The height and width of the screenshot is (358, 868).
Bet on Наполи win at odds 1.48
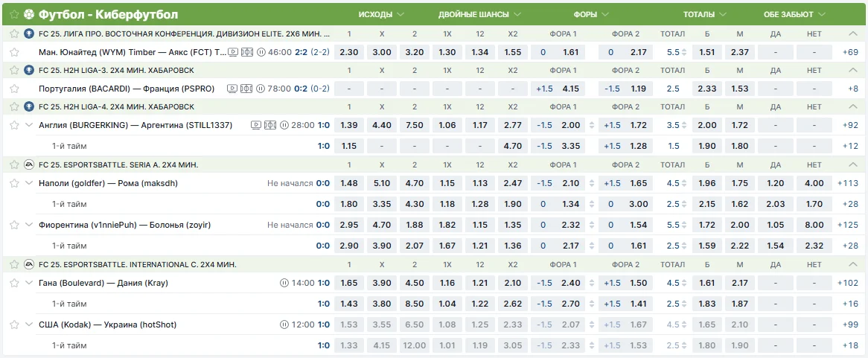pyautogui.click(x=349, y=183)
